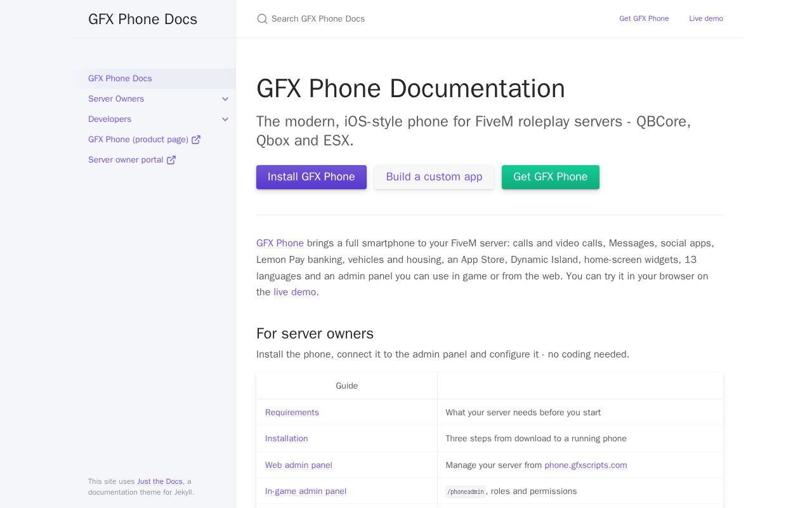Click the search magnifier icon

(x=262, y=19)
